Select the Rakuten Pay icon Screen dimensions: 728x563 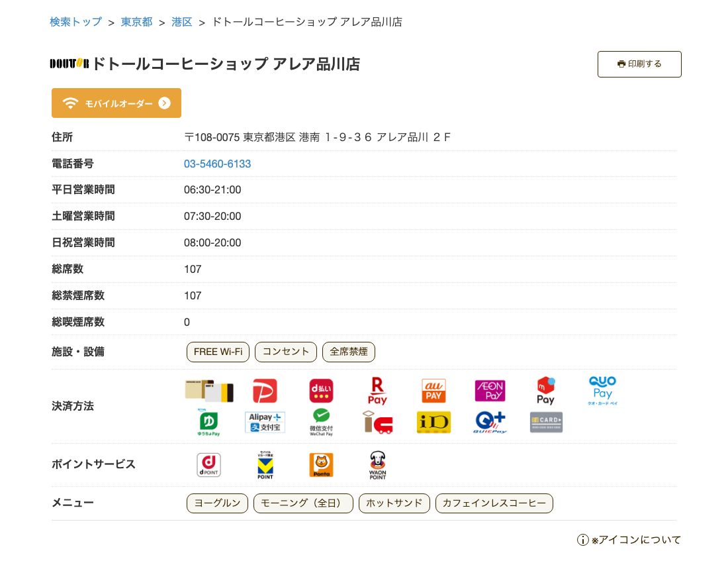377,391
